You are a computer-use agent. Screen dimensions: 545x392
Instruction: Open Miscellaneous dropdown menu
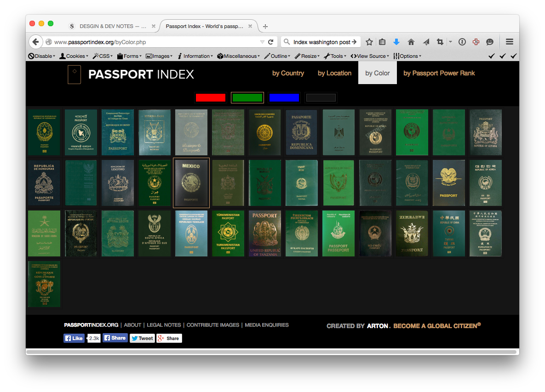[x=238, y=56]
